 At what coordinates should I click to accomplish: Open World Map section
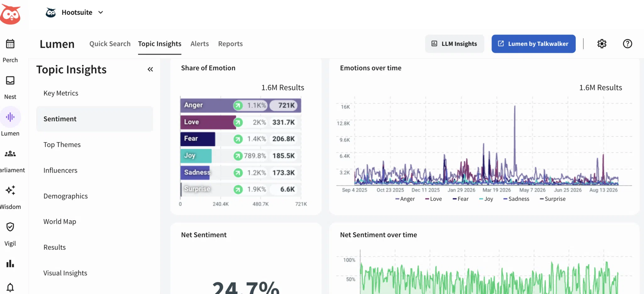(x=94, y=222)
